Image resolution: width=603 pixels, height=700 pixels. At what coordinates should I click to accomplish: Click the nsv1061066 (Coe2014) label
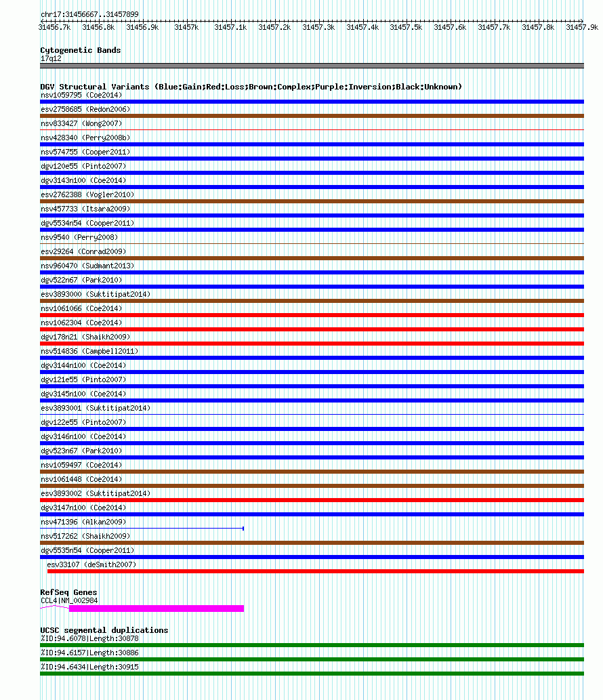[81, 308]
